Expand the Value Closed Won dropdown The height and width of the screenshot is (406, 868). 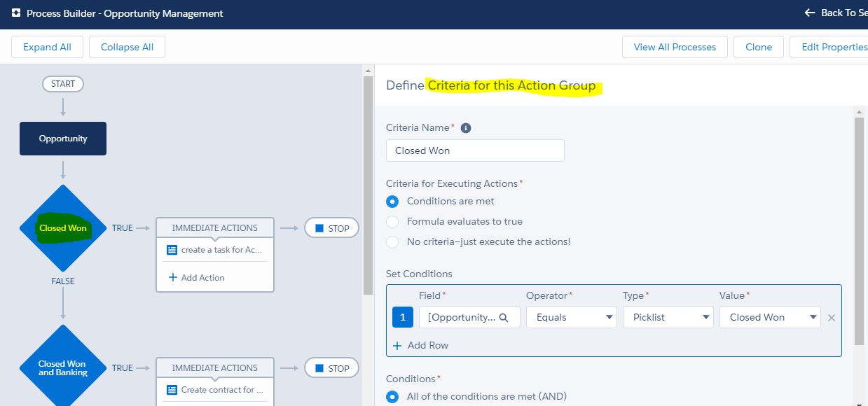tap(769, 317)
